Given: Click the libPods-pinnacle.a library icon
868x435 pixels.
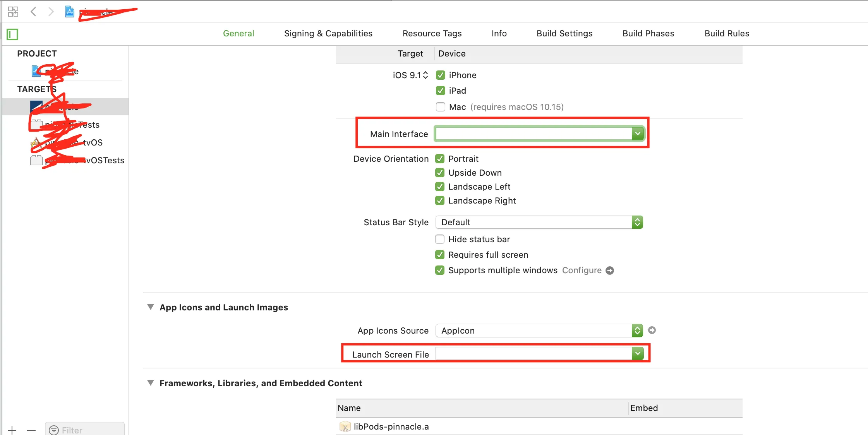Looking at the screenshot, I should pyautogui.click(x=345, y=426).
